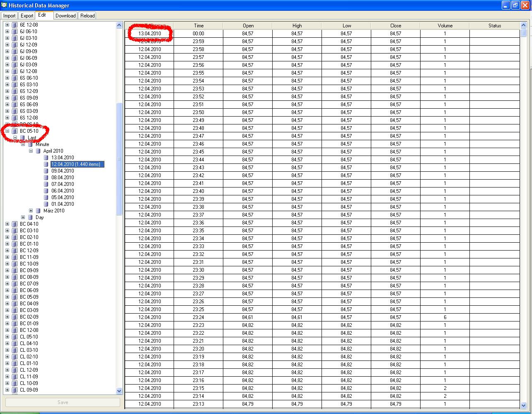Click the Time column header
Image resolution: width=532 pixels, height=414 pixels.
198,26
